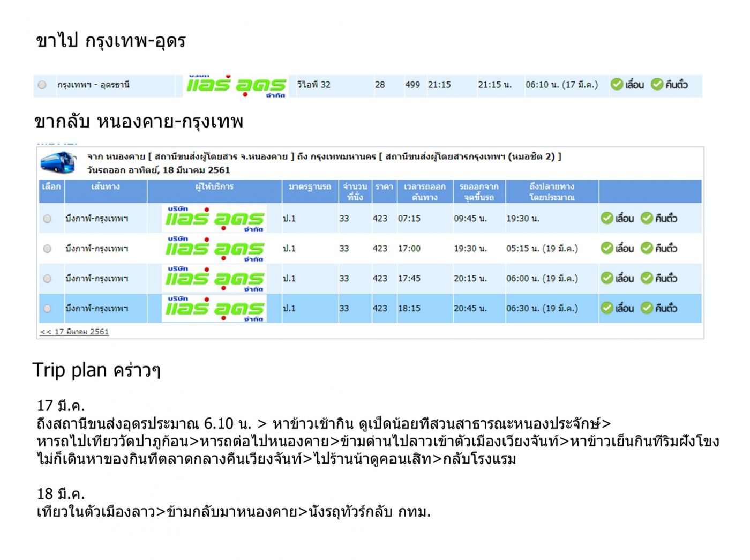Click คืนตั๋ว icon for 18:15 trip
The width and height of the screenshot is (750, 560).
coord(647,308)
